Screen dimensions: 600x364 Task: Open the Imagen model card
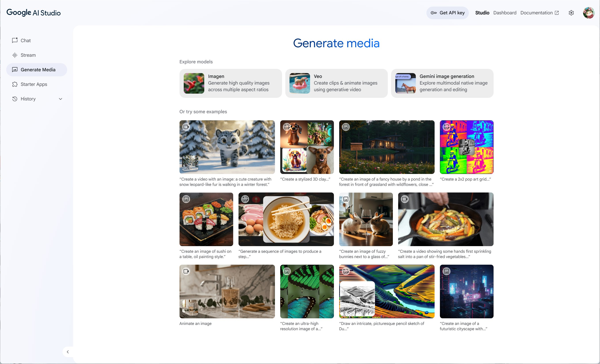point(231,83)
